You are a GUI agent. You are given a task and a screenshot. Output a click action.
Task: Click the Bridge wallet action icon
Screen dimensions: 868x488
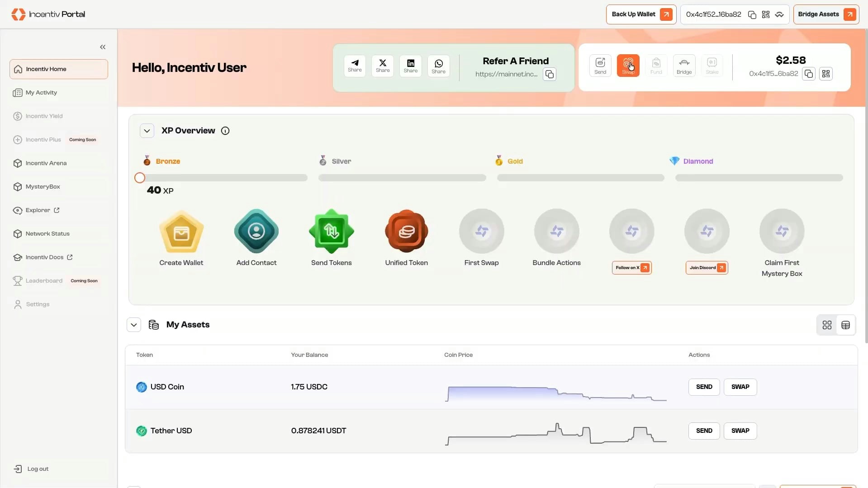[x=684, y=66]
